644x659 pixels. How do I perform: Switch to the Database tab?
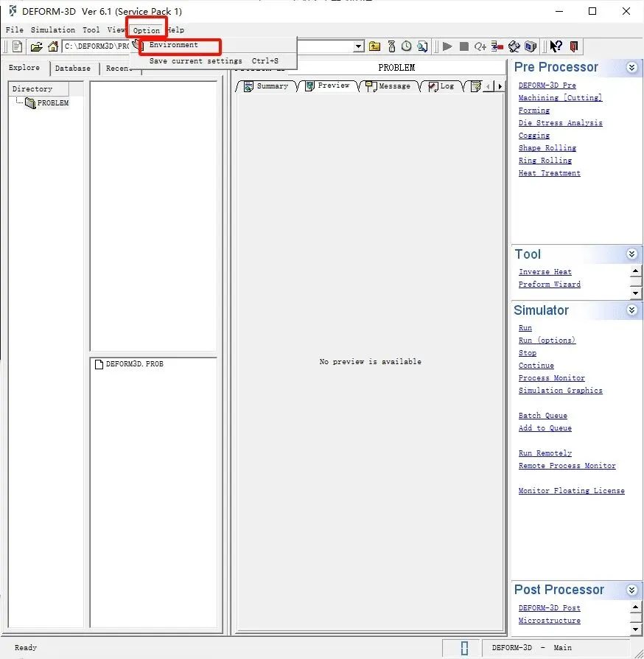pyautogui.click(x=73, y=68)
